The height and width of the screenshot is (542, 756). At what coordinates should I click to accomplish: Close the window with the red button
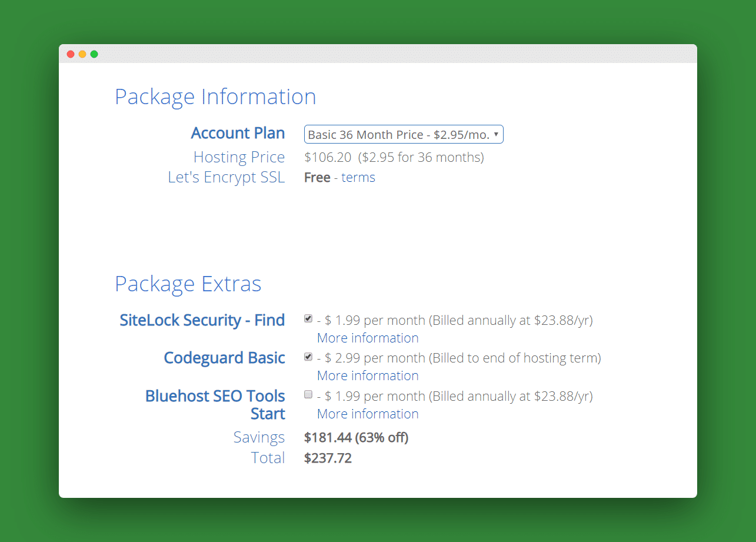pyautogui.click(x=71, y=54)
